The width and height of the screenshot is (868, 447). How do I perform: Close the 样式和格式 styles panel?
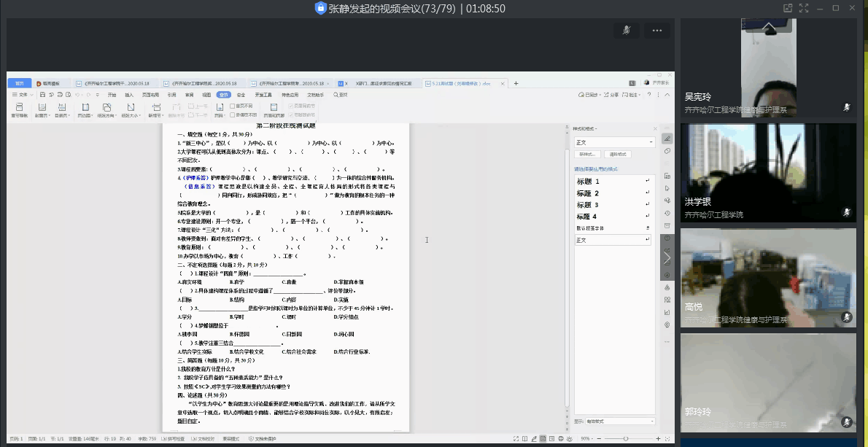pos(654,128)
